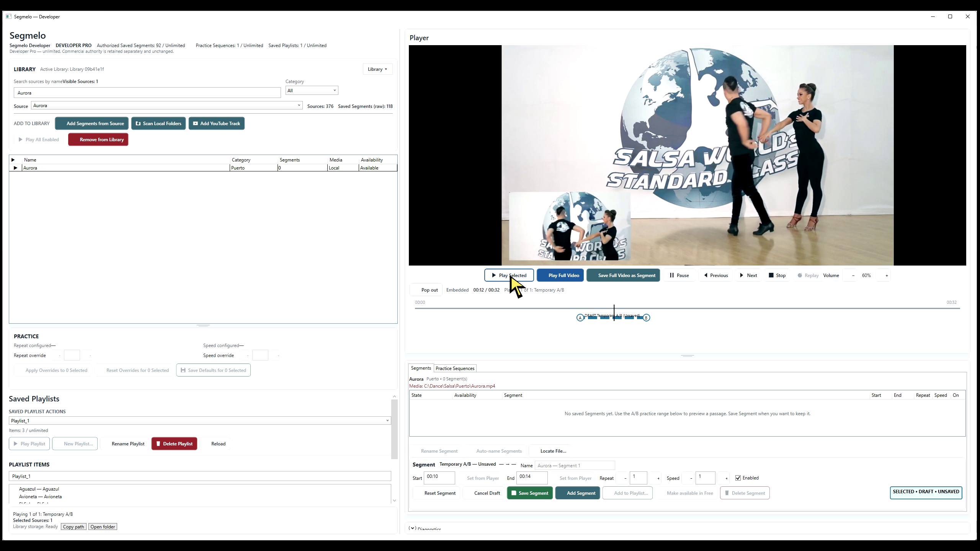Click the Copy path button

(73, 527)
